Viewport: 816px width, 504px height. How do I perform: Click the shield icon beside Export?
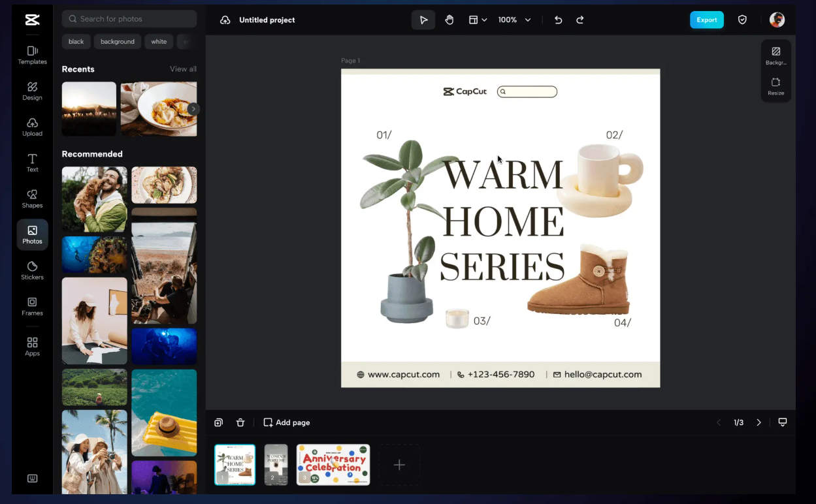742,20
